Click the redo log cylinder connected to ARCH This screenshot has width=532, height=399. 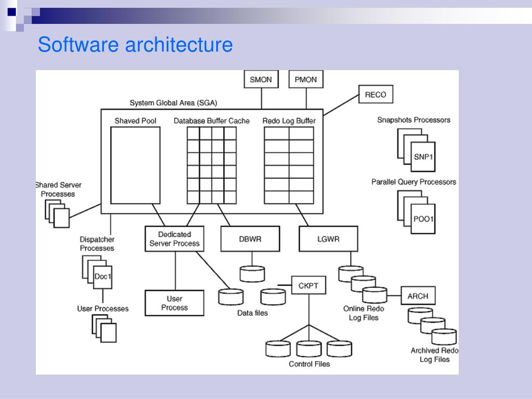click(375, 295)
